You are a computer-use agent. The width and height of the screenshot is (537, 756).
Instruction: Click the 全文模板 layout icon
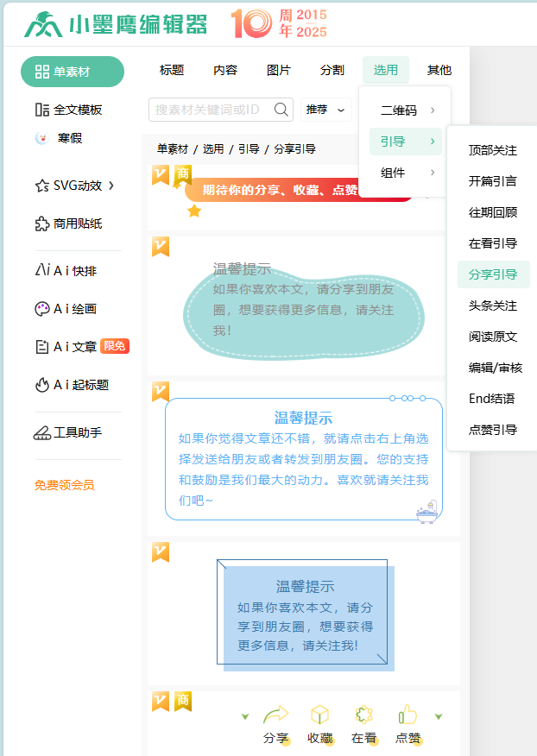[x=42, y=110]
